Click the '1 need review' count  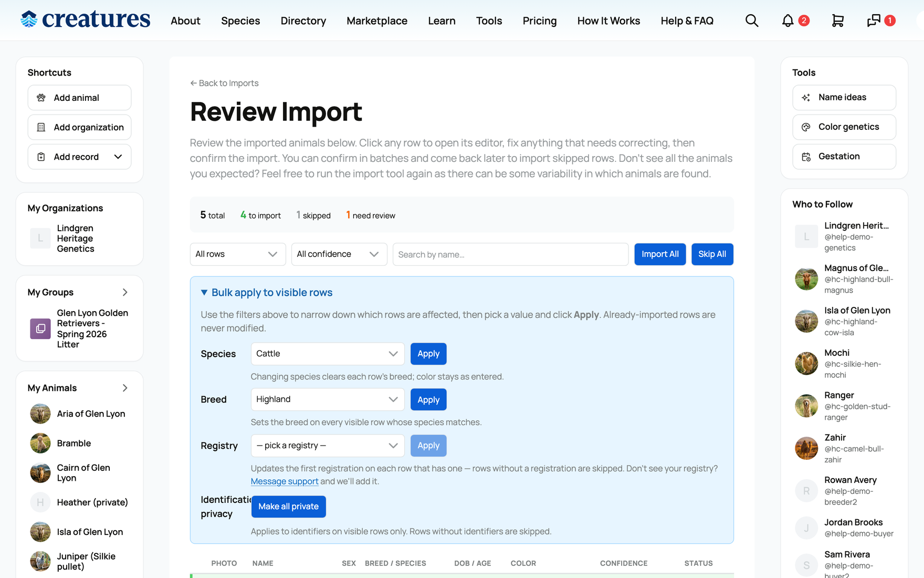pyautogui.click(x=371, y=215)
